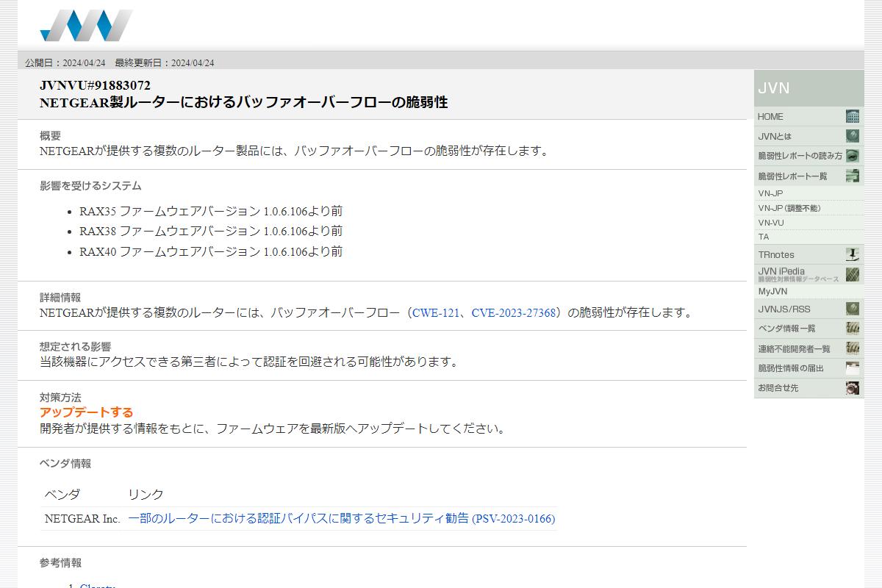Screen dimensions: 882x588
Task: Select VN-VU in the sidebar
Action: [x=808, y=223]
